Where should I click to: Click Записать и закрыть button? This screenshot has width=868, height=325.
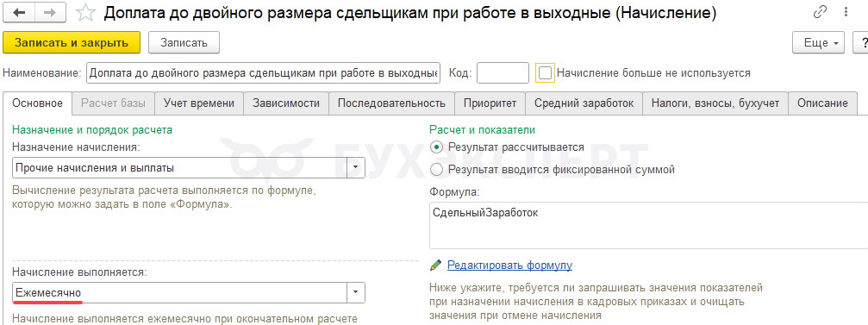(x=72, y=42)
